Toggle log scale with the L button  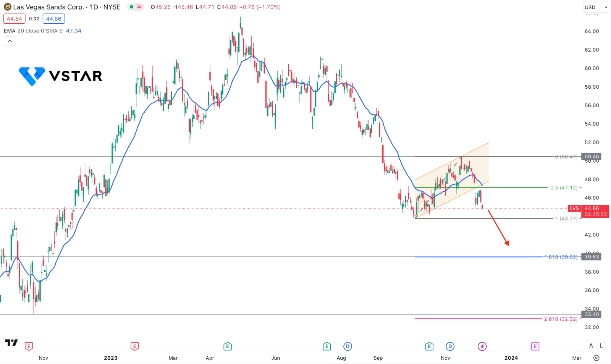(601, 346)
